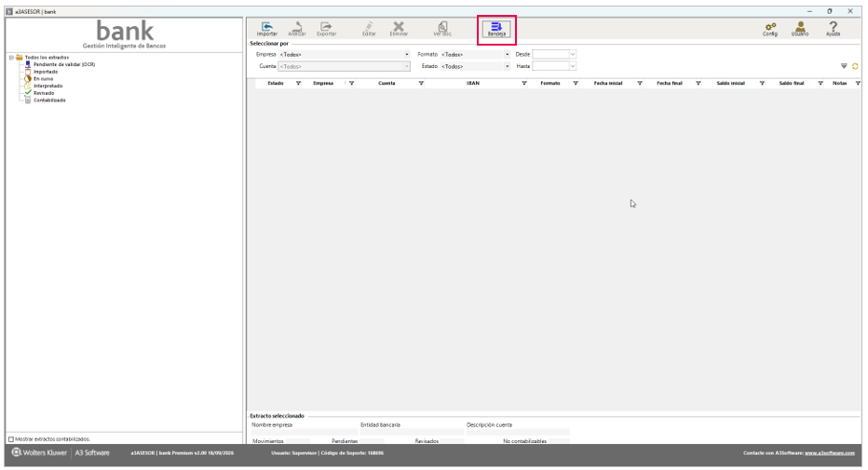
Task: Click the Estado column filter icon
Action: (298, 84)
